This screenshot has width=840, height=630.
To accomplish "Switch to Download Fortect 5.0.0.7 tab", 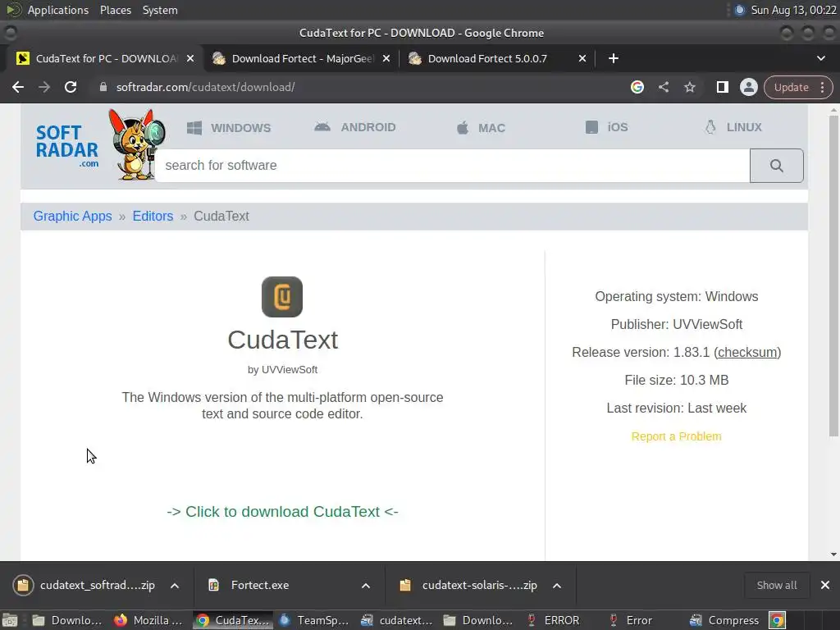I will tap(497, 58).
